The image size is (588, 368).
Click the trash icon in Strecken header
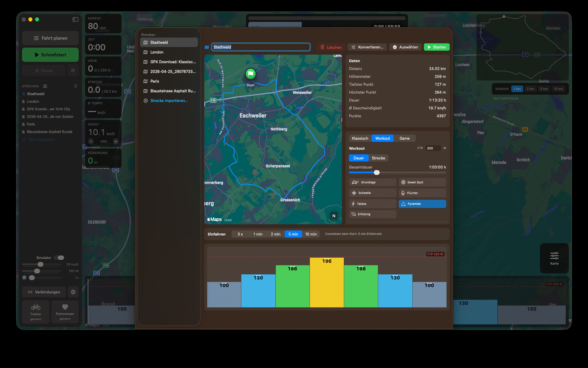click(x=76, y=86)
